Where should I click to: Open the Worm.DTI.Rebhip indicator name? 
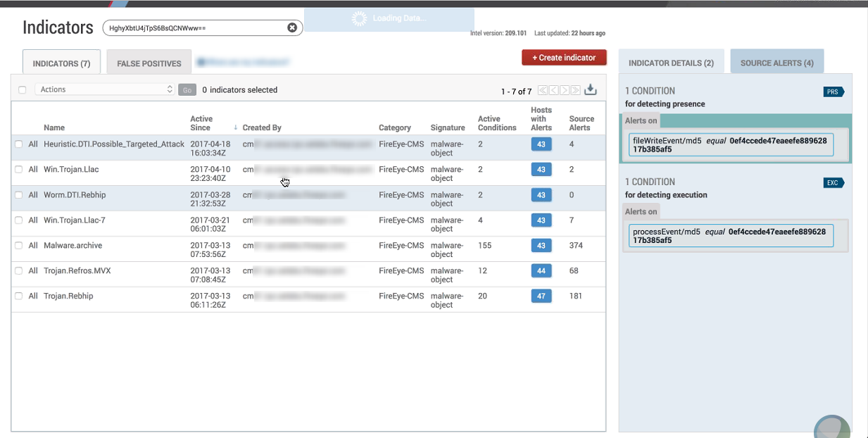click(75, 195)
